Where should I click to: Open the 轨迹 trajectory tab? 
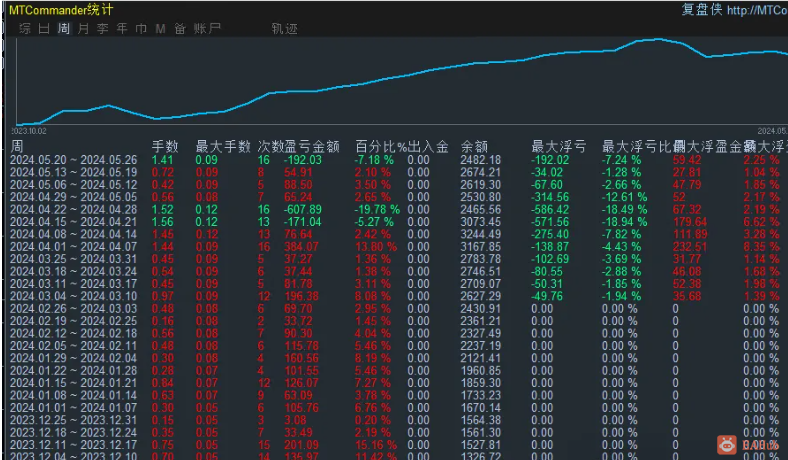(284, 29)
